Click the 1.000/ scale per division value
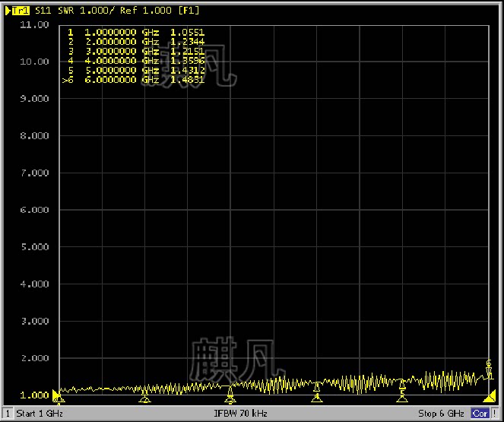The image size is (504, 422). 97,11
